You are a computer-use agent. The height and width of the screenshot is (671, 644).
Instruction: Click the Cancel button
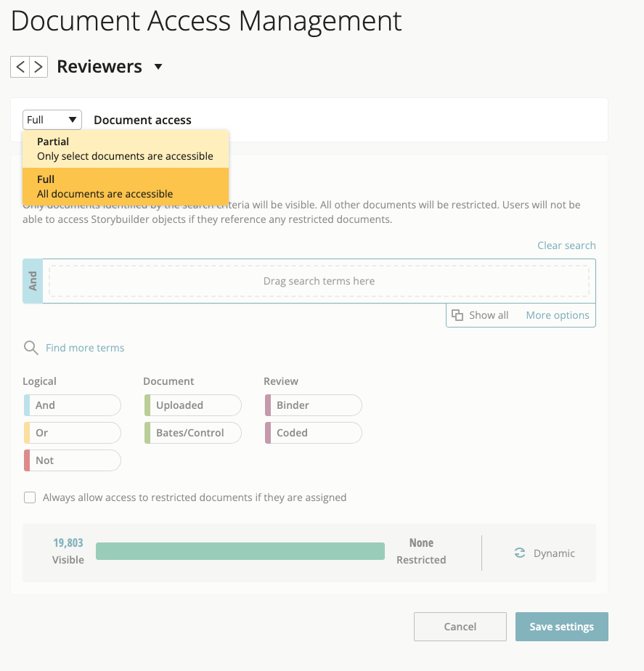pyautogui.click(x=460, y=626)
